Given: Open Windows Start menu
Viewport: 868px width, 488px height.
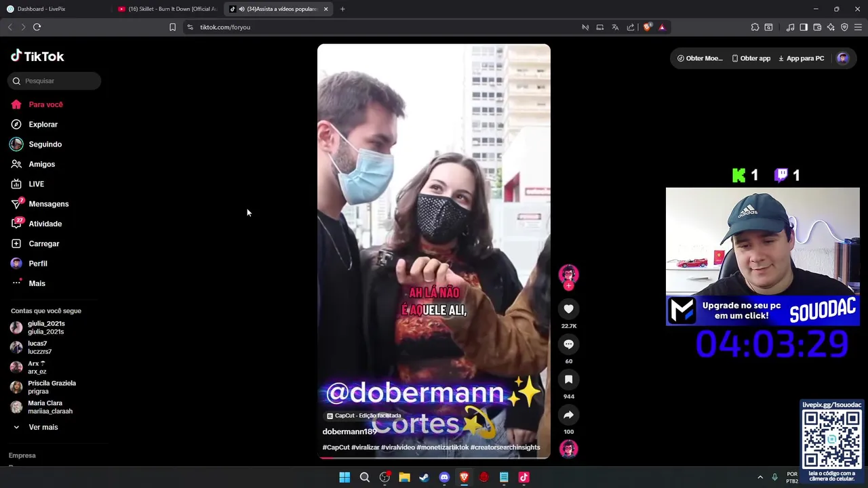Looking at the screenshot, I should 344,477.
